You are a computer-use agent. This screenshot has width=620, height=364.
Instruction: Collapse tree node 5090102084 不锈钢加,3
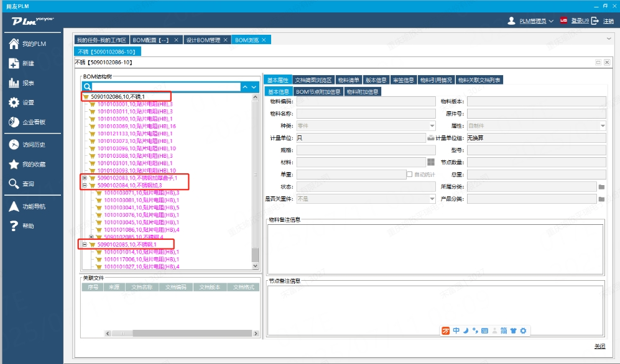coord(85,185)
